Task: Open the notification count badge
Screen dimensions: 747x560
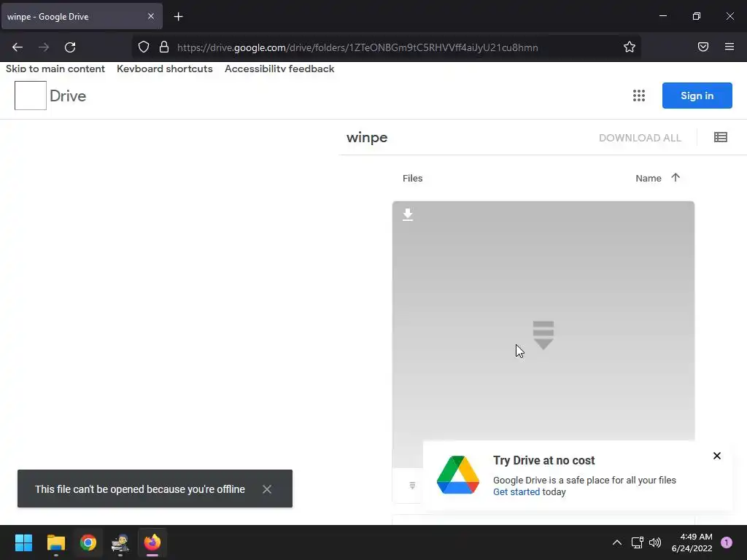Action: click(727, 542)
